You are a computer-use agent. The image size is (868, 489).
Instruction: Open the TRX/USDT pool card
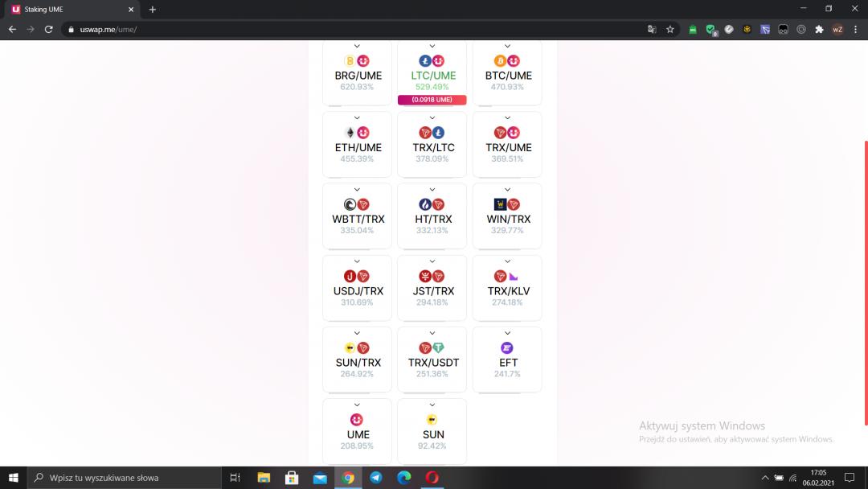pos(432,362)
